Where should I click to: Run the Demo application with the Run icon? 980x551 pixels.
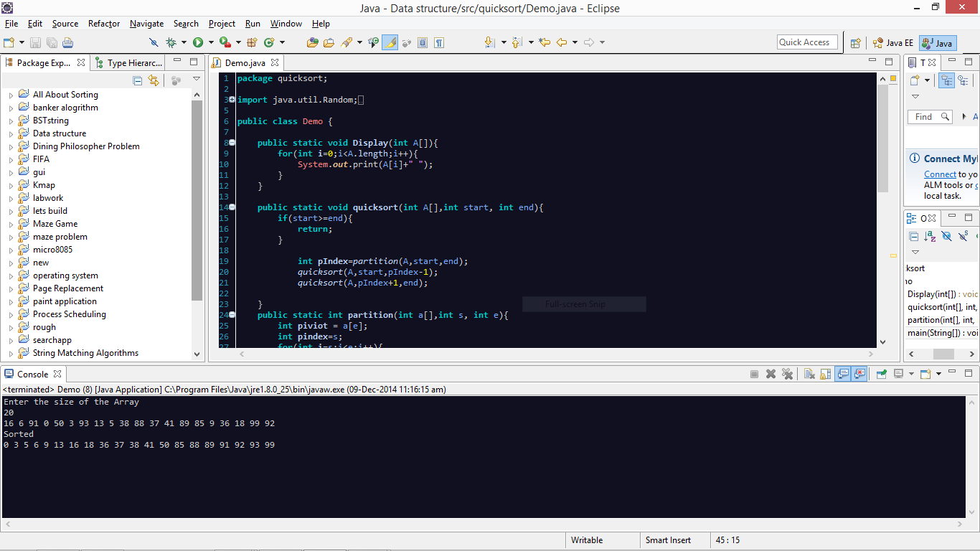(198, 42)
